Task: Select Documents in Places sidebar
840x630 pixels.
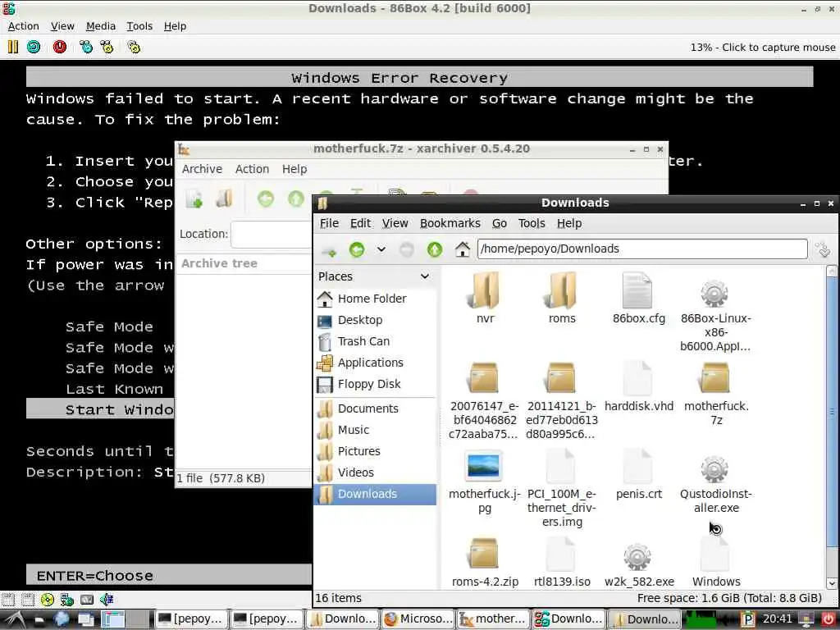Action: (x=375, y=409)
